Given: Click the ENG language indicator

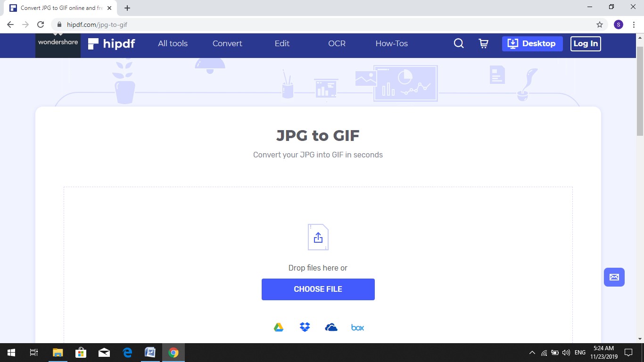Looking at the screenshot, I should point(580,353).
